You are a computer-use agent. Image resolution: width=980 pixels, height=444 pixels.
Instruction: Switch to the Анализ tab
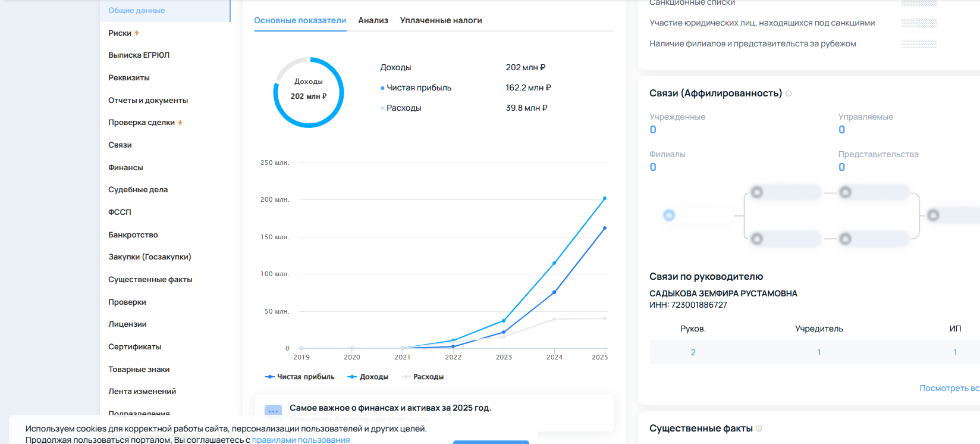(373, 20)
